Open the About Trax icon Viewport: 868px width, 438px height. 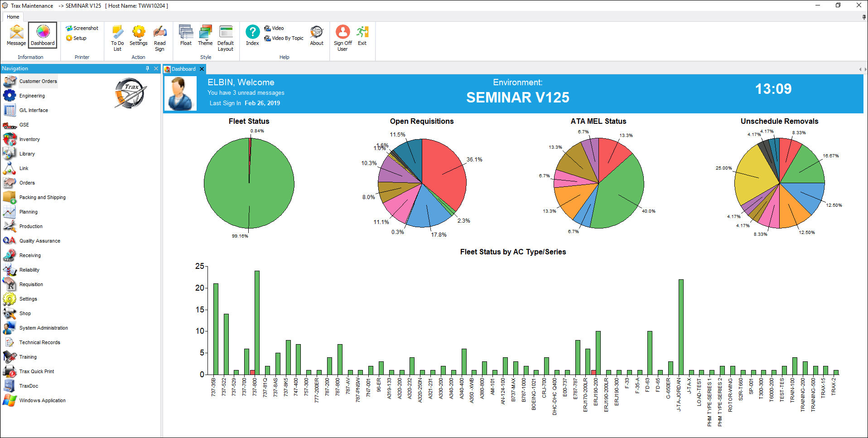click(317, 35)
